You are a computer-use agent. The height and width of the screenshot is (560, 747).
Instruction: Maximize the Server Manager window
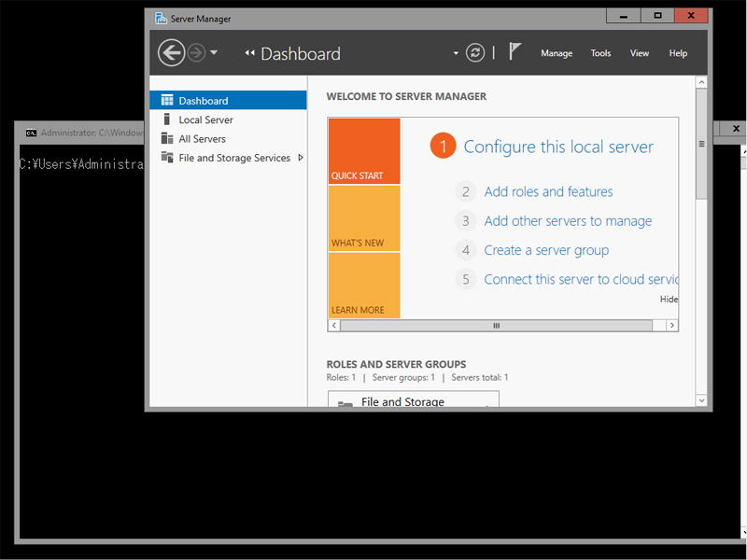(x=657, y=16)
